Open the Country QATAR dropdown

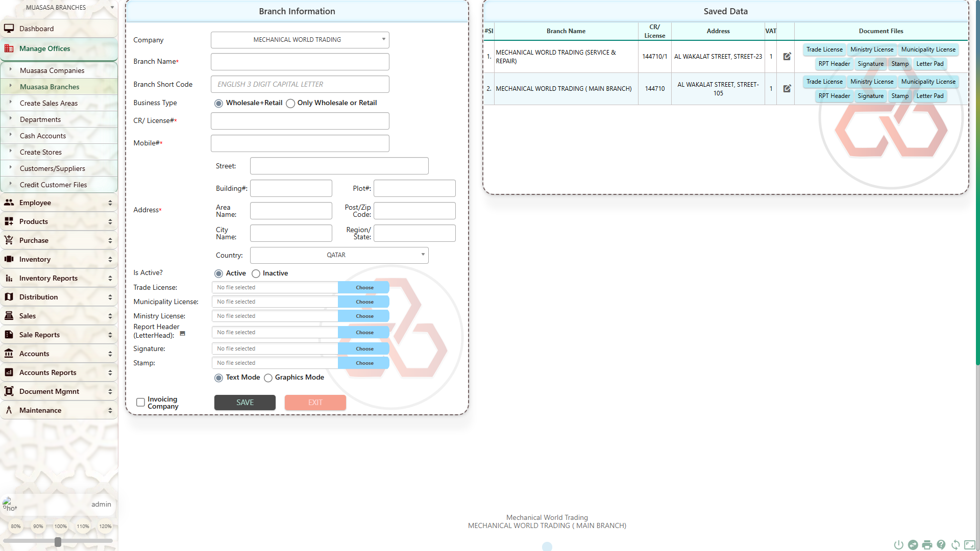[x=339, y=255]
